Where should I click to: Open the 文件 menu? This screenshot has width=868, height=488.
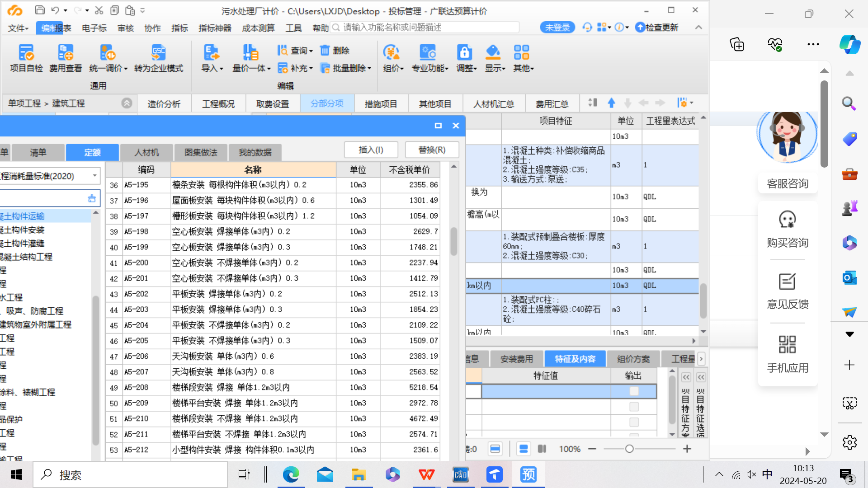(x=18, y=28)
